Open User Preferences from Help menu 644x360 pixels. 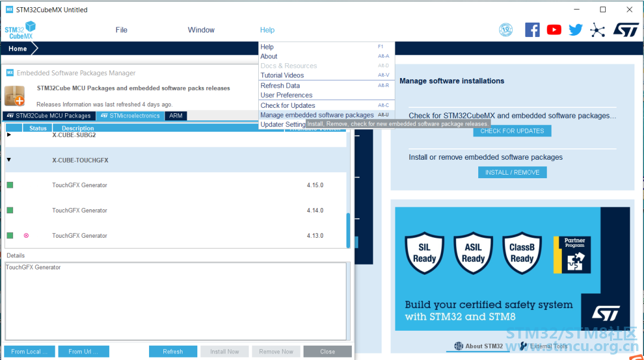click(x=327, y=95)
